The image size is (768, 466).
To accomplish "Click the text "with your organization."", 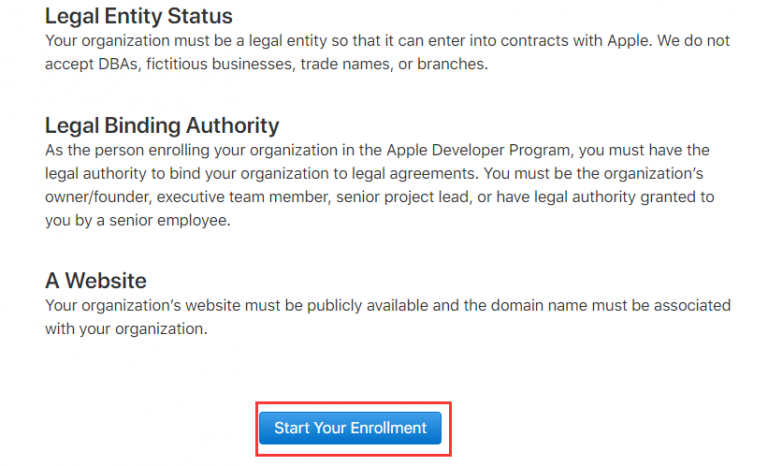I will [126, 328].
